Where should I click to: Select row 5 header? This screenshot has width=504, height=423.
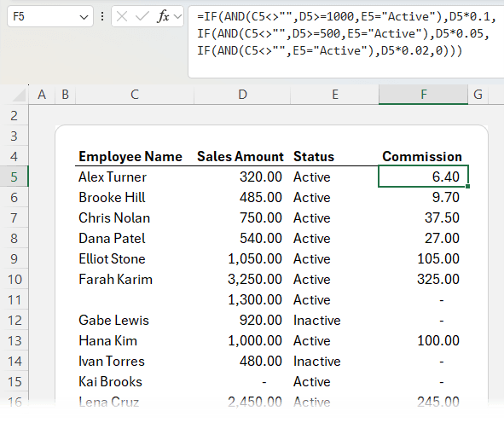click(x=14, y=177)
